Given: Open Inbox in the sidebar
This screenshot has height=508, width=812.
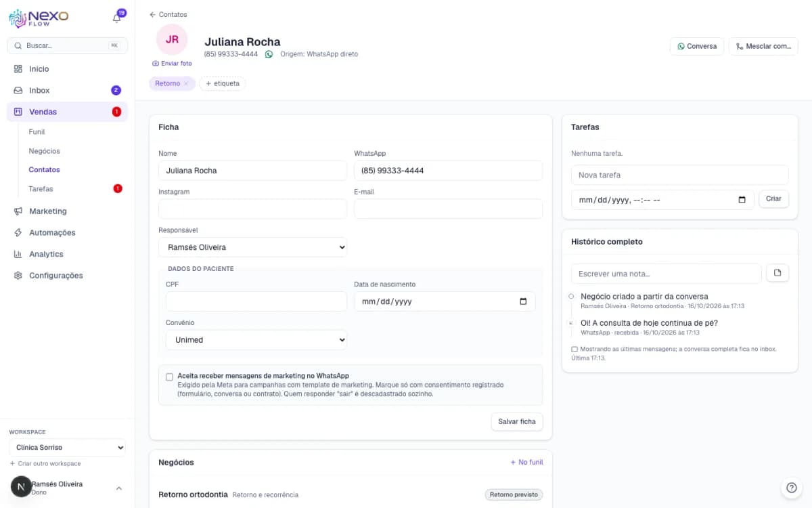Looking at the screenshot, I should (67, 90).
